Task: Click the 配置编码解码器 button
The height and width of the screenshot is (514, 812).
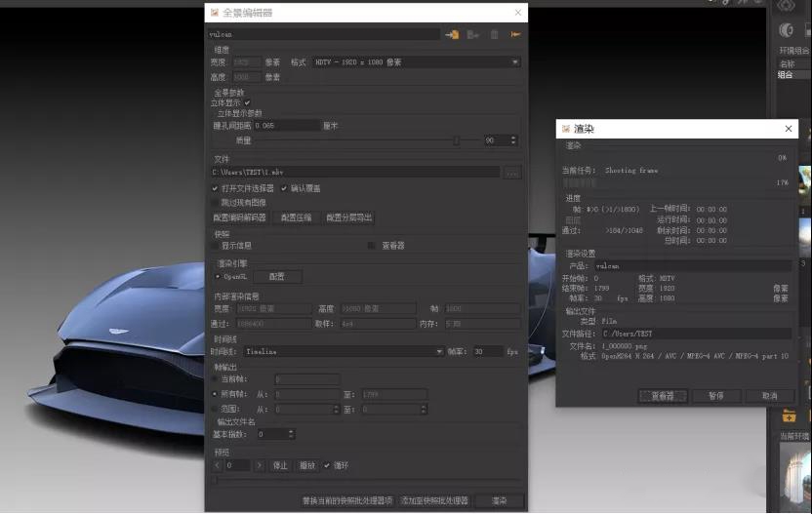Action: (239, 217)
